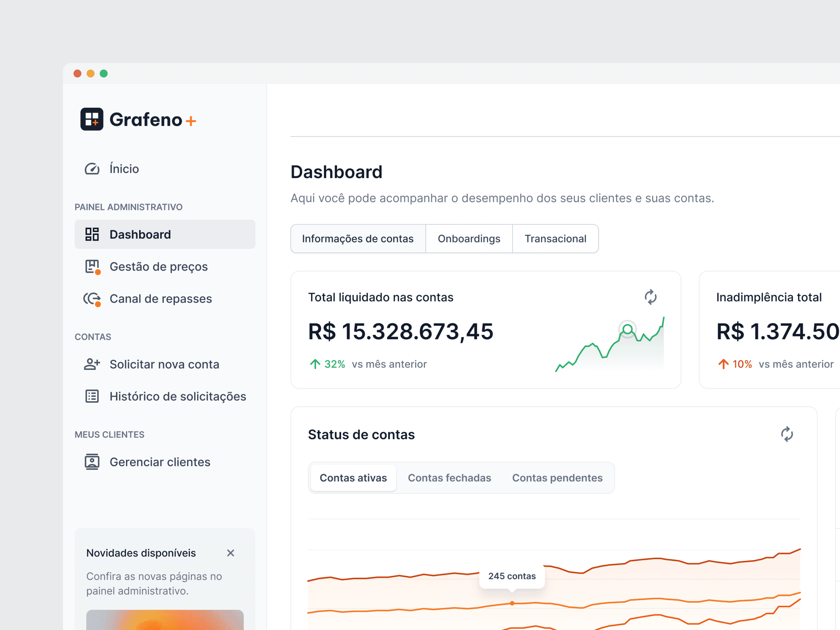Click the Gerenciar clientes contact icon
840x630 pixels.
pyautogui.click(x=92, y=462)
